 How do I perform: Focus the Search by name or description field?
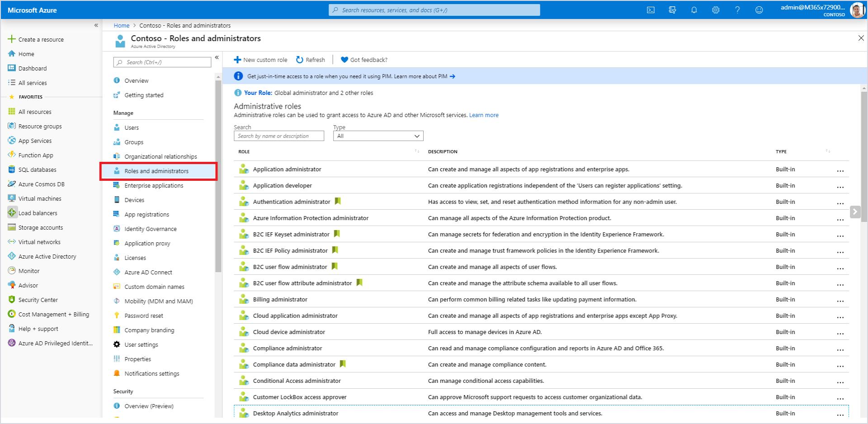(279, 136)
